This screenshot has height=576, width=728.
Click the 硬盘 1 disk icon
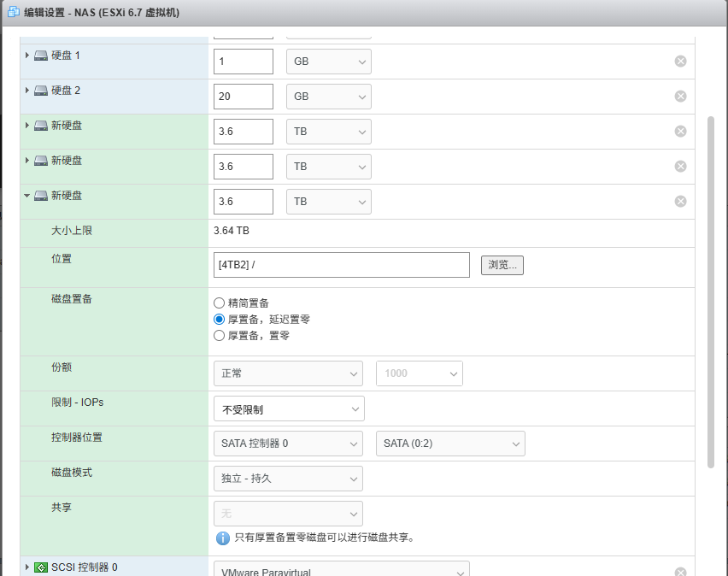point(41,56)
